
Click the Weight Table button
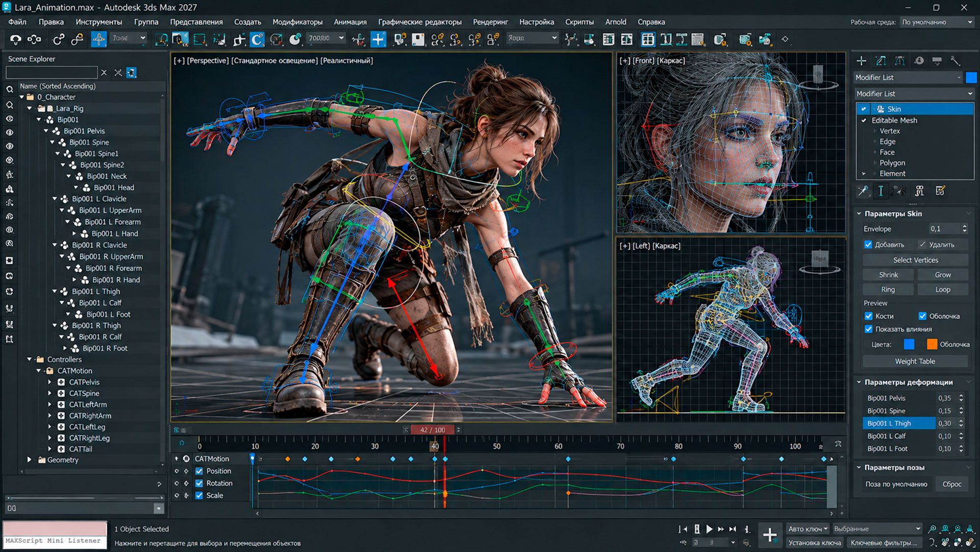click(x=915, y=362)
